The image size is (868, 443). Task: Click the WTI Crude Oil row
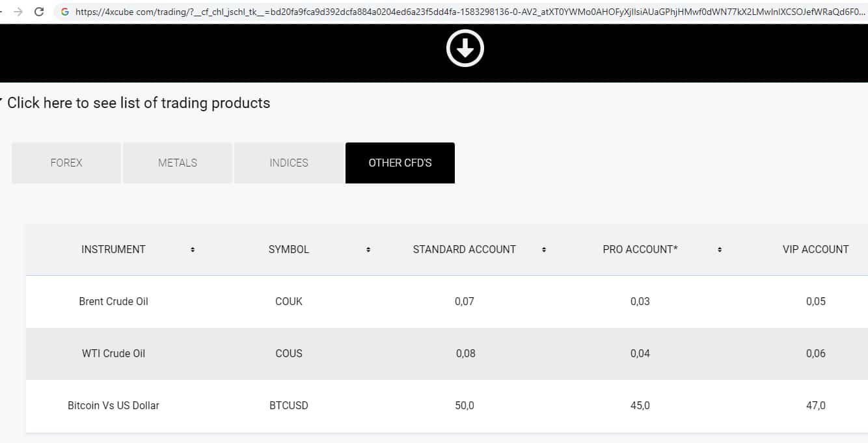pyautogui.click(x=113, y=353)
